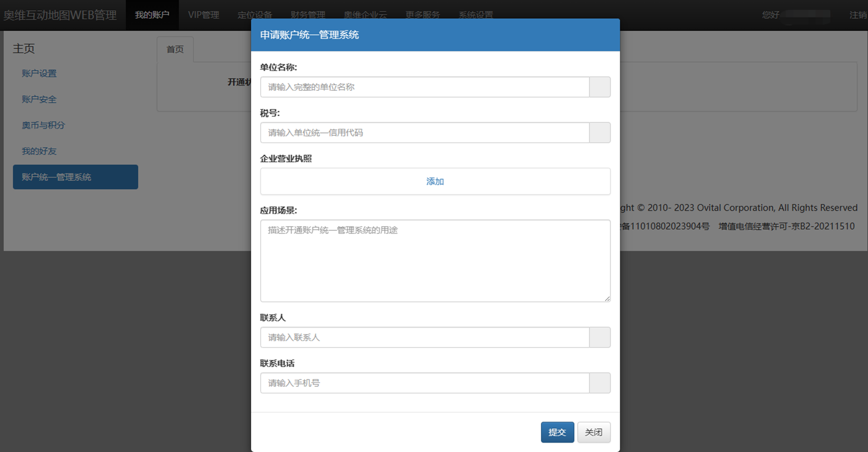868x452 pixels.
Task: Click the addon box beside 税号 field
Action: (599, 133)
